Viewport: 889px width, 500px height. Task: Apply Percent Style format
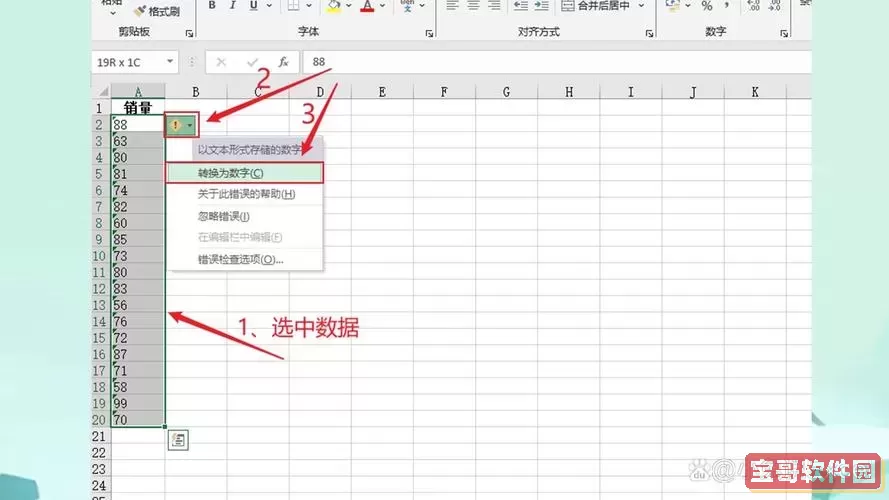point(706,6)
